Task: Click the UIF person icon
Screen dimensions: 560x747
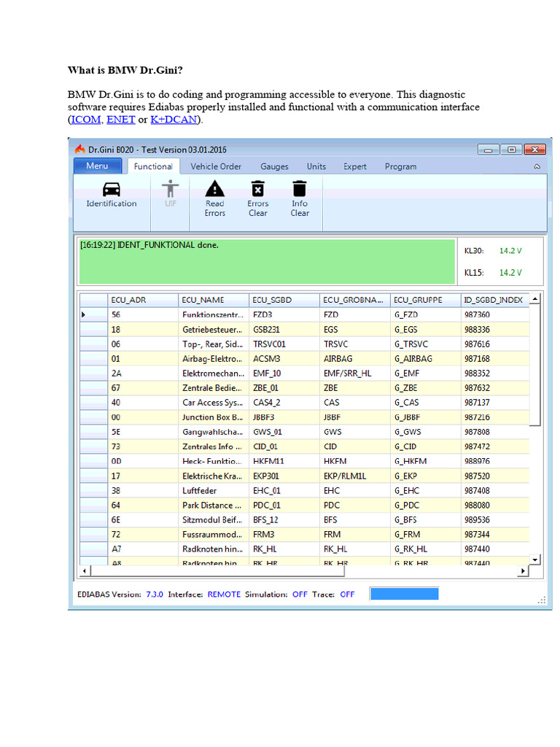Action: (x=170, y=188)
